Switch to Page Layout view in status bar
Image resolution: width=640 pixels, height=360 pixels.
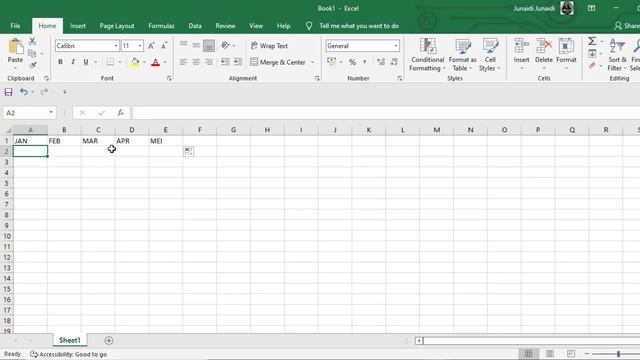click(550, 353)
